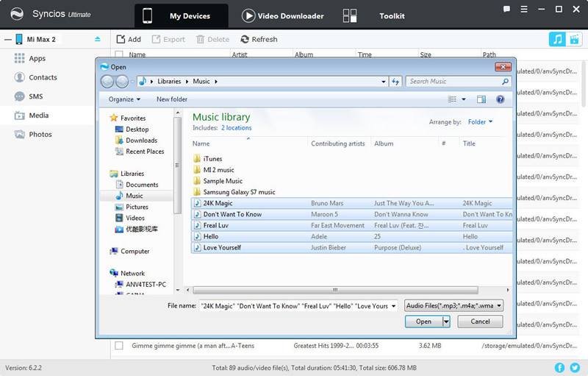Open the My Devices tab

click(x=181, y=15)
